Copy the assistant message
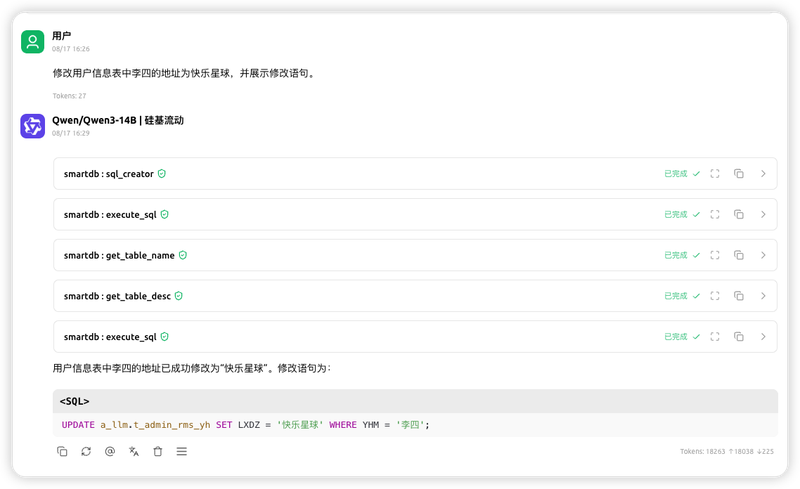 [x=62, y=451]
